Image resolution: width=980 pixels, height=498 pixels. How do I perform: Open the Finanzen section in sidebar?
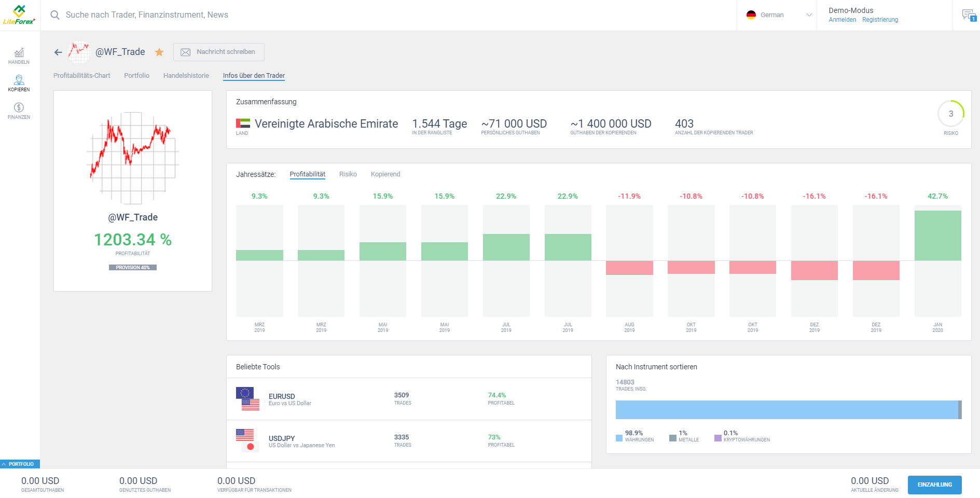click(19, 110)
